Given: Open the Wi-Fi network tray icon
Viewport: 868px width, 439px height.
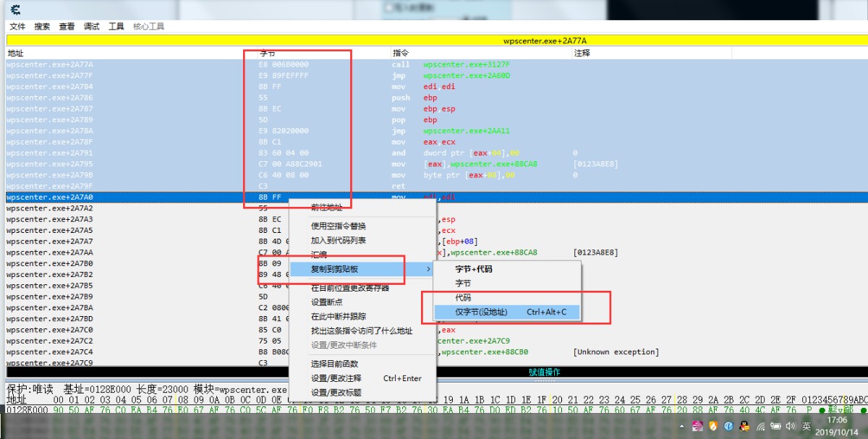Looking at the screenshot, I should coord(761,426).
